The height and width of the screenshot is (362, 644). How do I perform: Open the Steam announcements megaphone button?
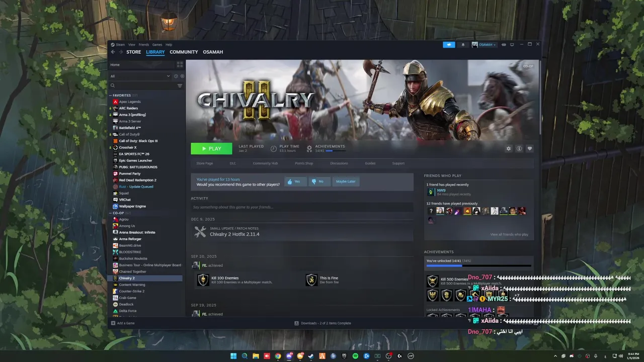[x=449, y=45]
